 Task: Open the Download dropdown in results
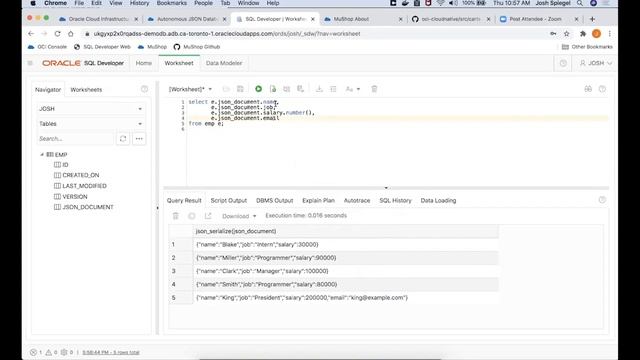pyautogui.click(x=239, y=216)
